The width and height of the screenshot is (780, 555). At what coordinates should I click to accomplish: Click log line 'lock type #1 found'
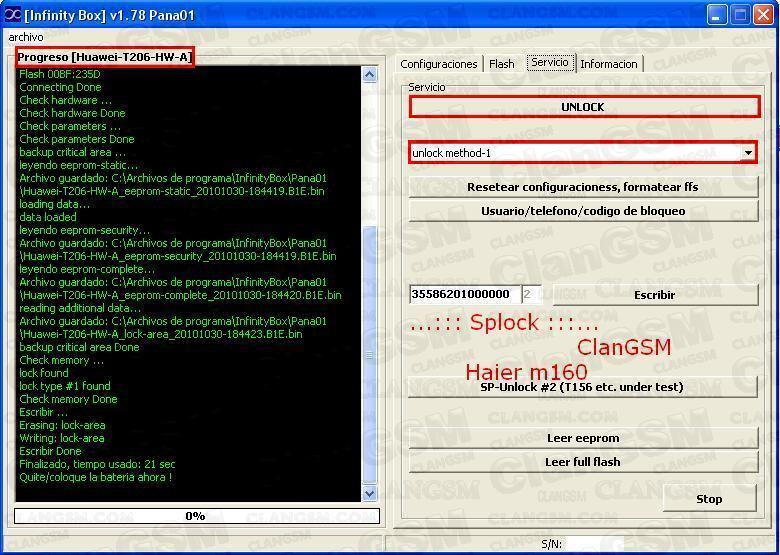(x=65, y=386)
